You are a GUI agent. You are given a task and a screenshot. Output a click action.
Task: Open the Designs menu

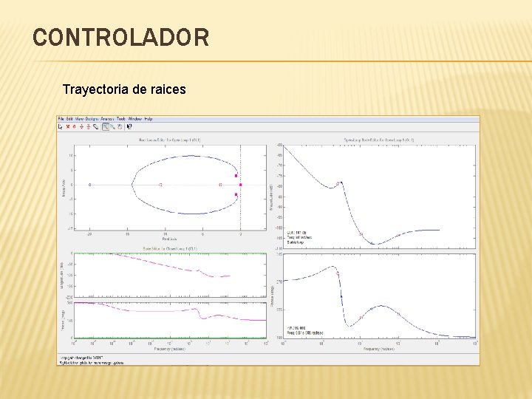pyautogui.click(x=92, y=119)
